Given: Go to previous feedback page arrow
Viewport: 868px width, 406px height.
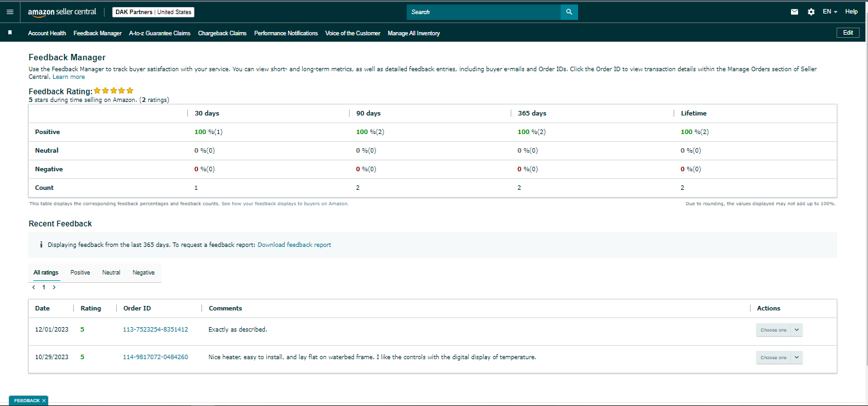Looking at the screenshot, I should point(33,287).
